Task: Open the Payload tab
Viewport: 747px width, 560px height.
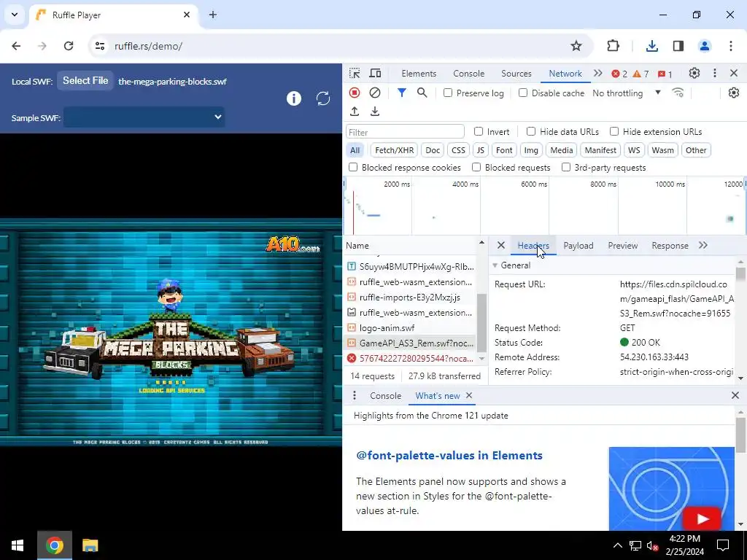Action: (x=578, y=246)
